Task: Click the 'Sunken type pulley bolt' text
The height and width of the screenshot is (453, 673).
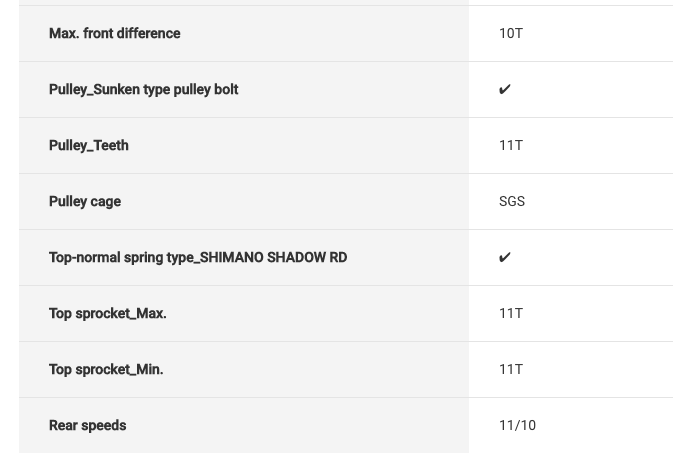Action: coord(166,89)
